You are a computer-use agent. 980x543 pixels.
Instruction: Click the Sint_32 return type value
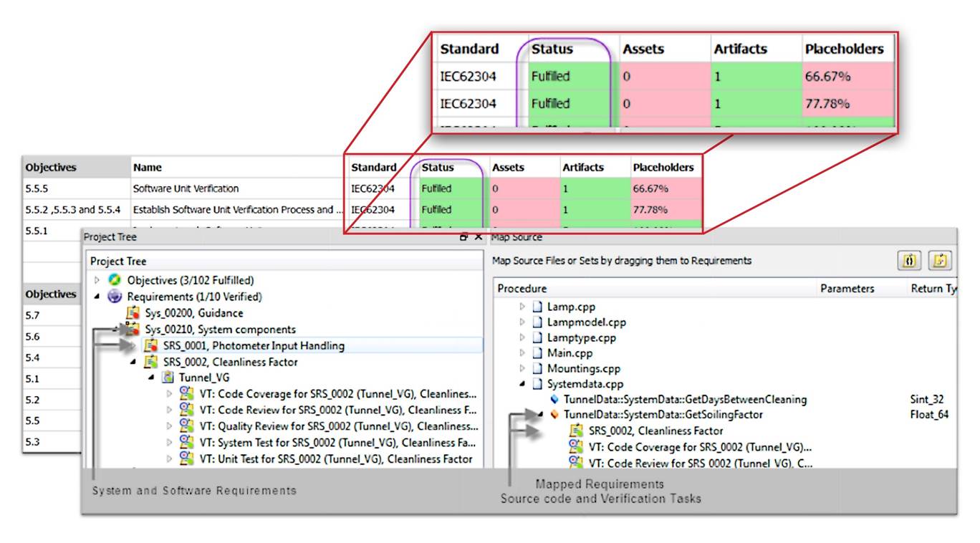[x=927, y=400]
